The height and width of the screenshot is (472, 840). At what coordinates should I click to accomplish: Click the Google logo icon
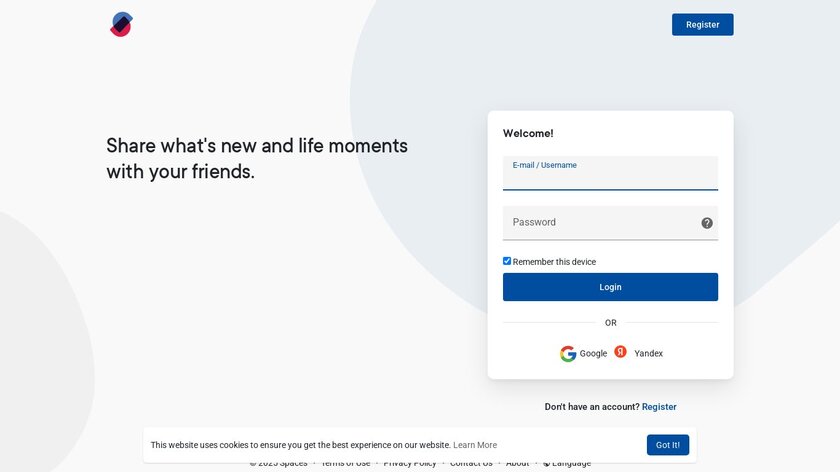click(568, 353)
